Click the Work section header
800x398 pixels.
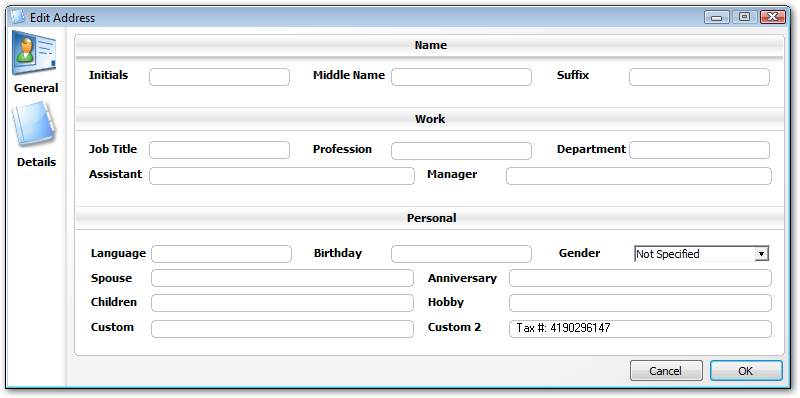[430, 119]
